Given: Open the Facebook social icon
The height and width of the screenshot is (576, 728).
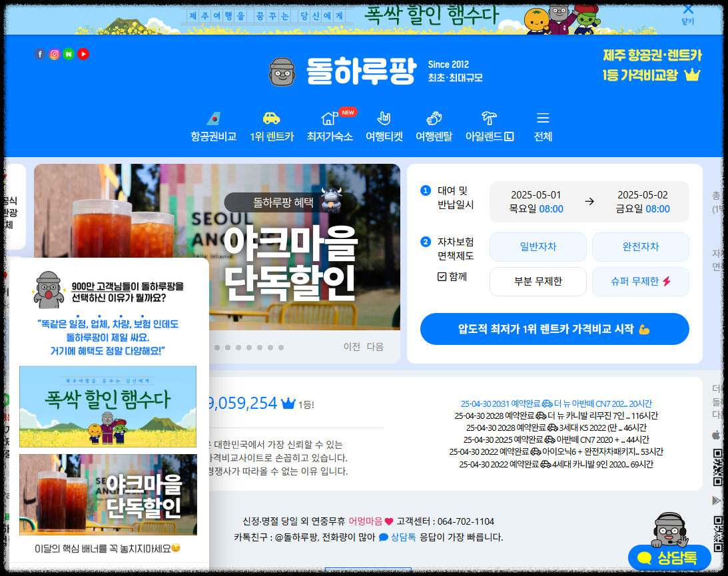Looking at the screenshot, I should [x=40, y=55].
